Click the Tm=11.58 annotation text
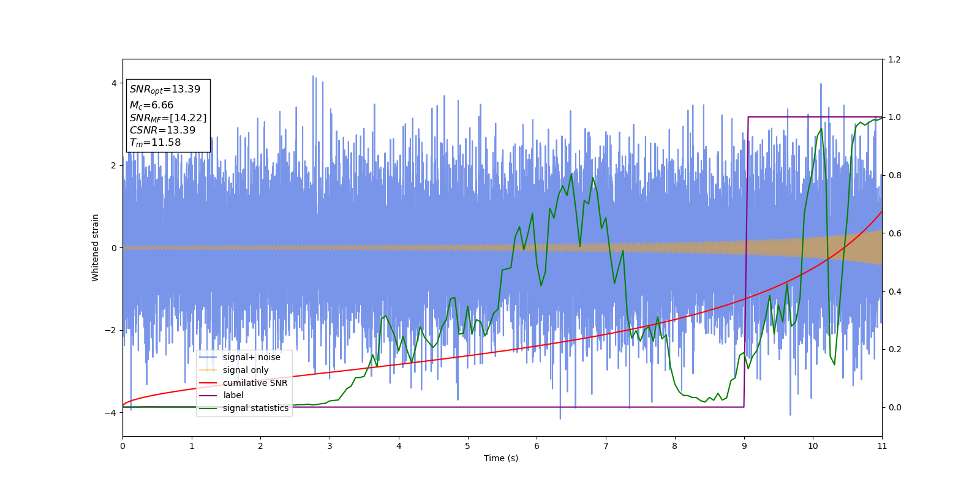Screen dimensions: 980x490 click(155, 143)
